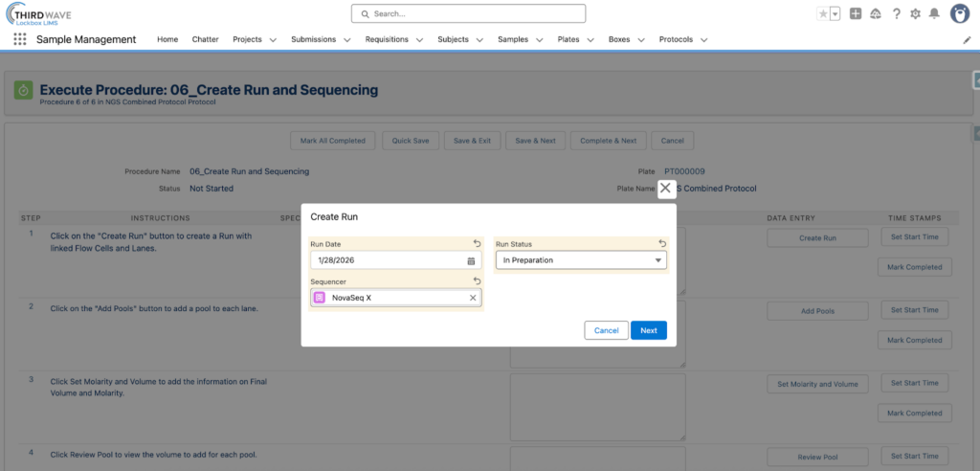Screen dimensions: 980x471
Task: Click the Third Wave Lockbox LIMS logo
Action: [37, 13]
